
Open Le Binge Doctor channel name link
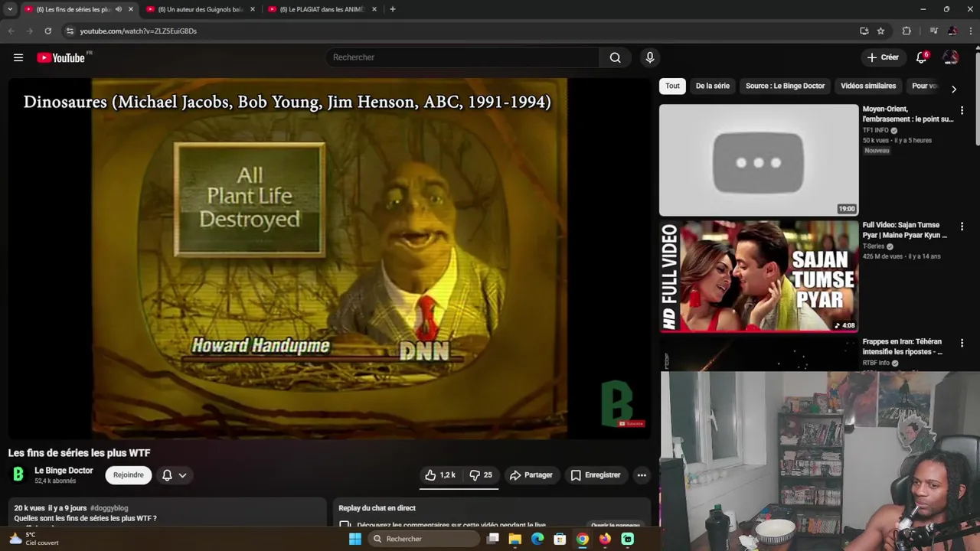tap(64, 471)
